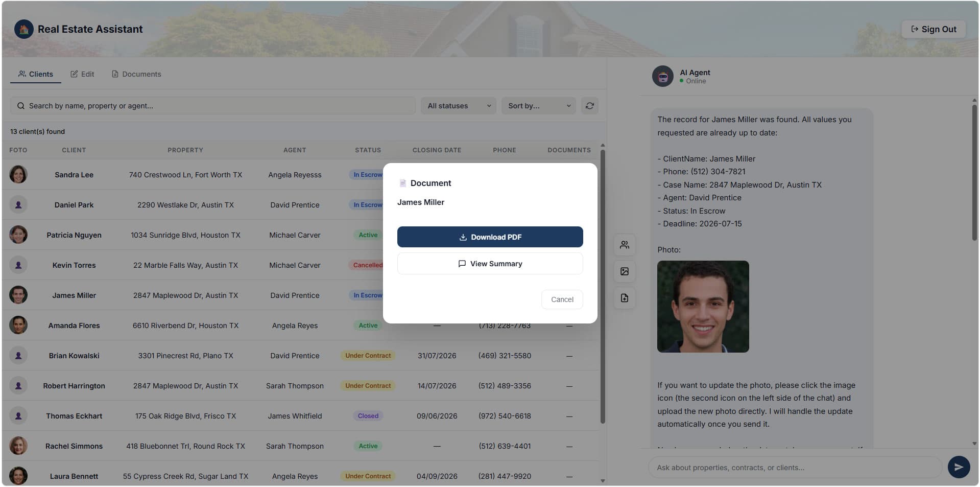Switch to the Documents tab
Viewport: 980px width, 487px height.
pos(136,74)
